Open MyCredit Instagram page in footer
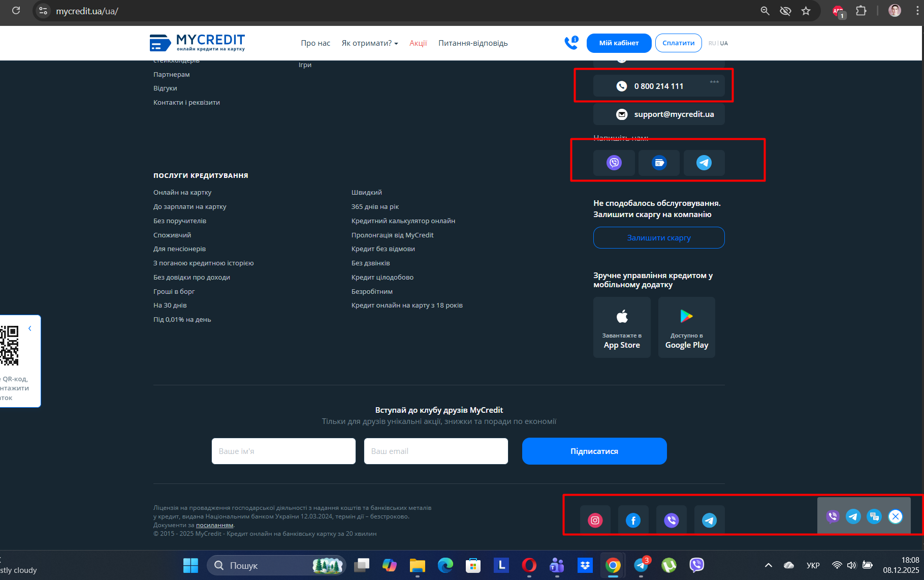Screen dimensions: 924x580 [x=595, y=520]
